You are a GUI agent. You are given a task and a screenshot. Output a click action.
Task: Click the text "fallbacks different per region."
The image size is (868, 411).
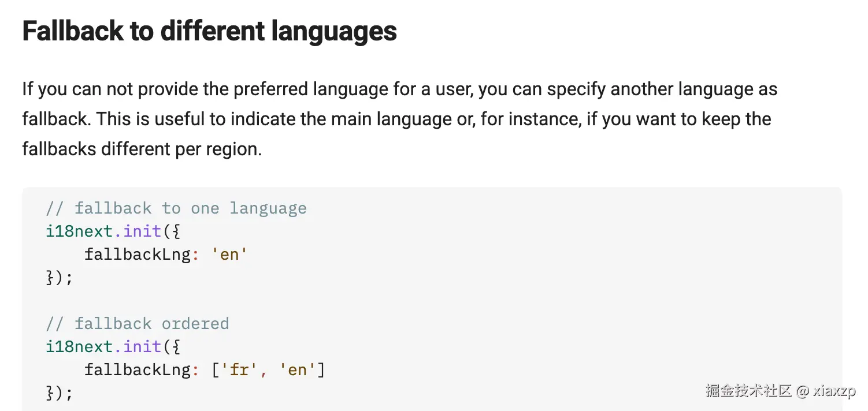[142, 149]
